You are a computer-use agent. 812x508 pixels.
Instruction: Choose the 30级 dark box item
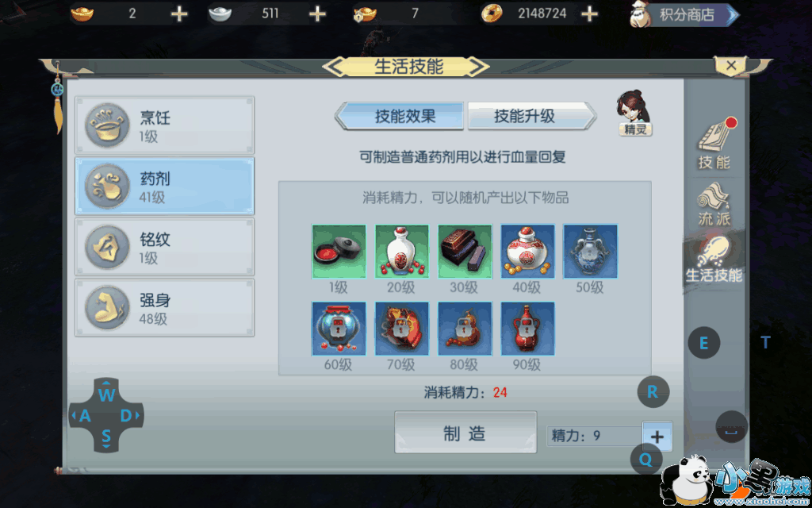click(465, 252)
